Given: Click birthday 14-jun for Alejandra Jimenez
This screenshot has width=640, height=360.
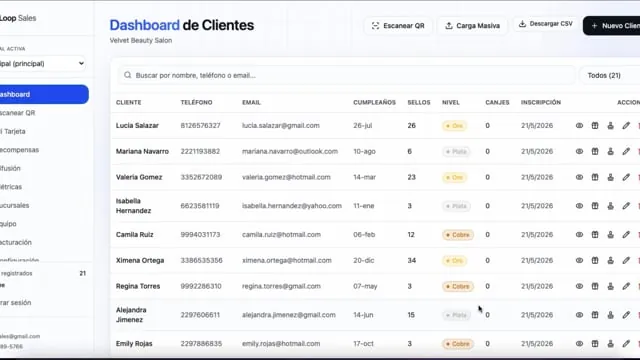Looking at the screenshot, I should [x=363, y=315].
